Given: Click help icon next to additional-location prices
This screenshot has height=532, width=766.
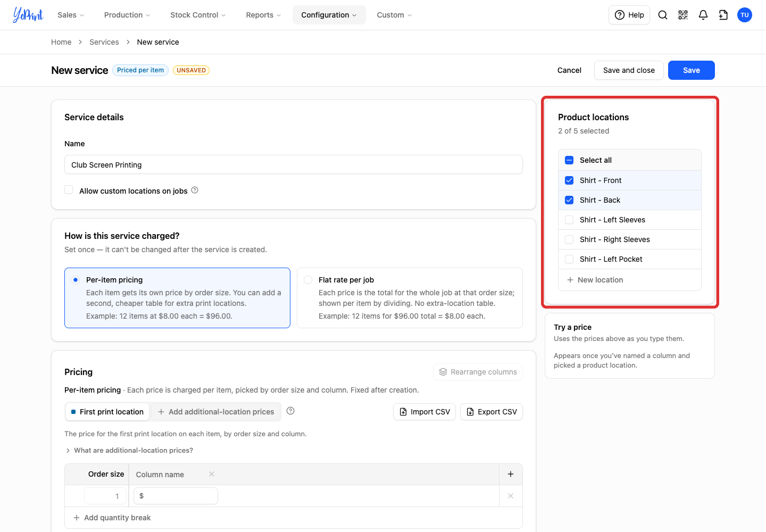Looking at the screenshot, I should (x=290, y=411).
